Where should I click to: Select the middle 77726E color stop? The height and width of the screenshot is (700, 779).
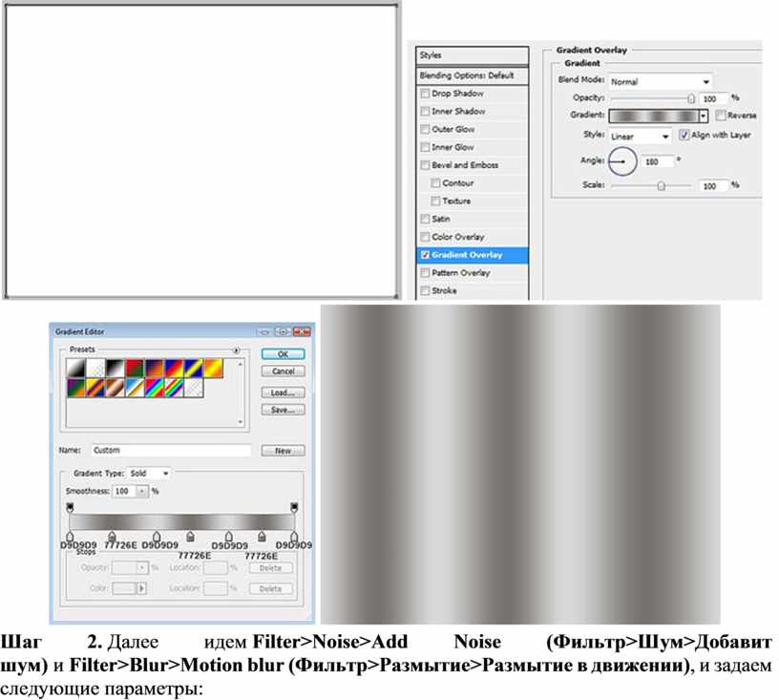(190, 536)
